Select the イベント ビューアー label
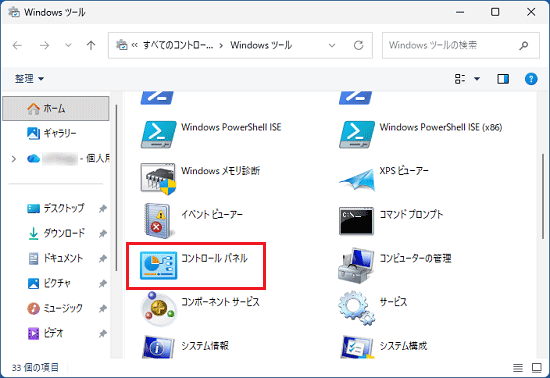Screen dimensions: 550x378 tap(212, 215)
